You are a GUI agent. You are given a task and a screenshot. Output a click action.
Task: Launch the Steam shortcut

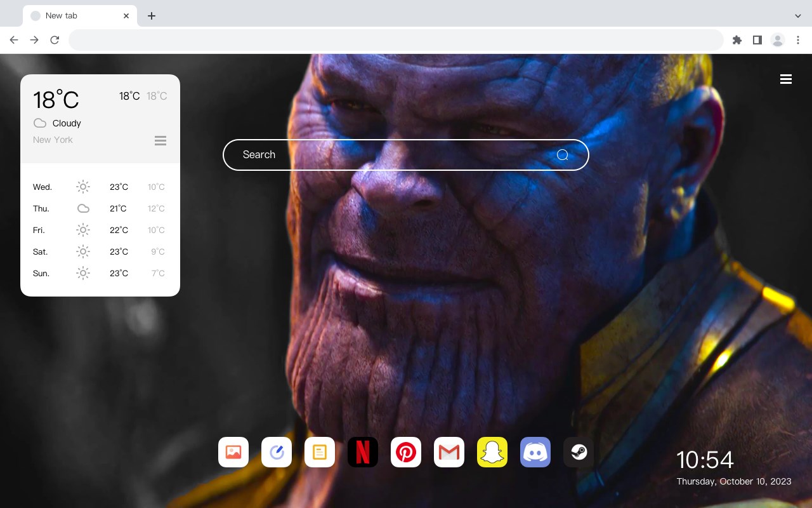click(x=579, y=452)
